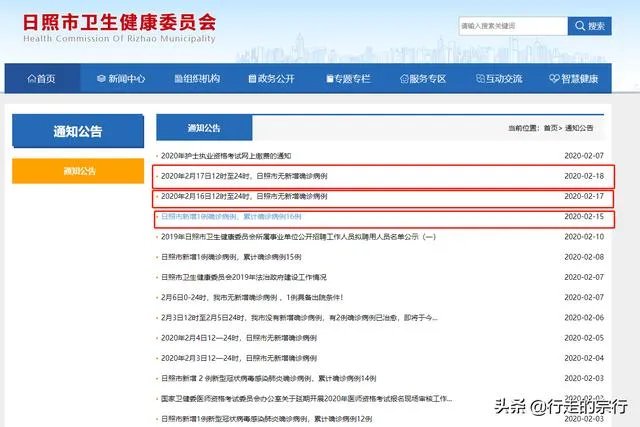Open the 2020年2月3日12—24时 notice
Image resolution: width=640 pixels, height=427 pixels.
[239, 358]
